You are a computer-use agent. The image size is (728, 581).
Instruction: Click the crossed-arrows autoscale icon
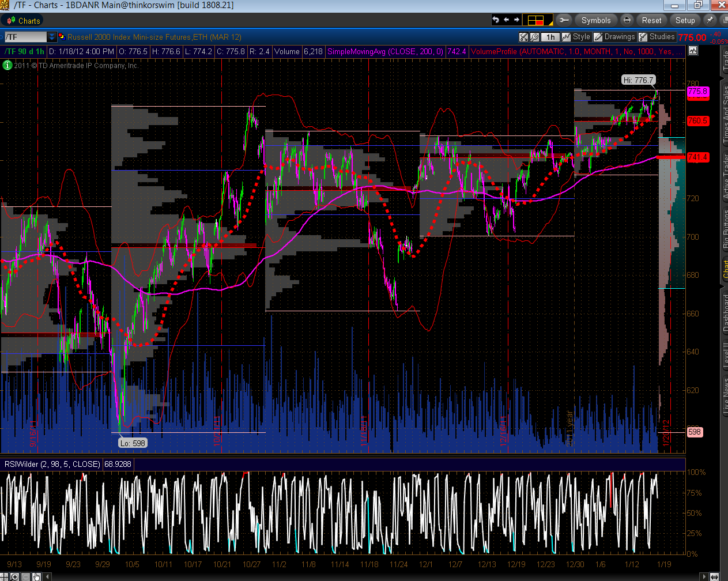[x=523, y=37]
